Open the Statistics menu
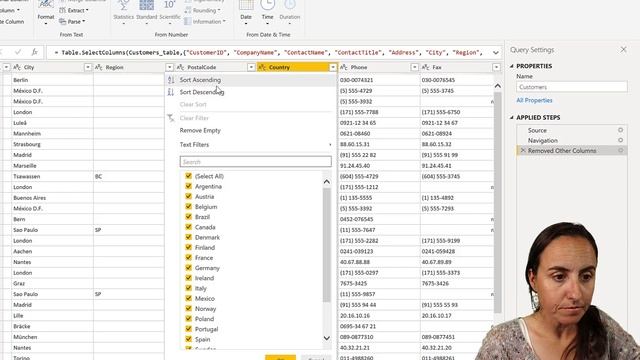This screenshot has width=640, height=360. pyautogui.click(x=123, y=12)
